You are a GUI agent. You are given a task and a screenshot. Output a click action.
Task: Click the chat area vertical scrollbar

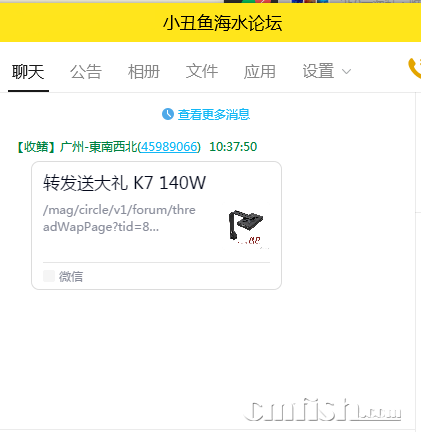coord(418,262)
